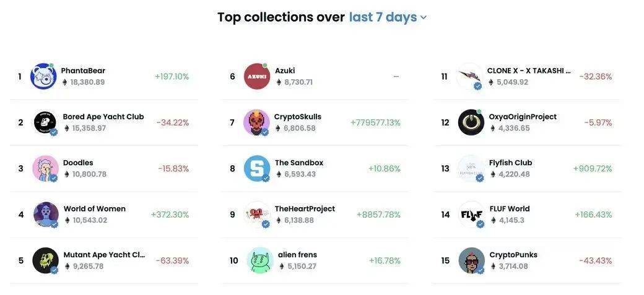Click the CryptoSkulls skull avatar

pyautogui.click(x=257, y=122)
